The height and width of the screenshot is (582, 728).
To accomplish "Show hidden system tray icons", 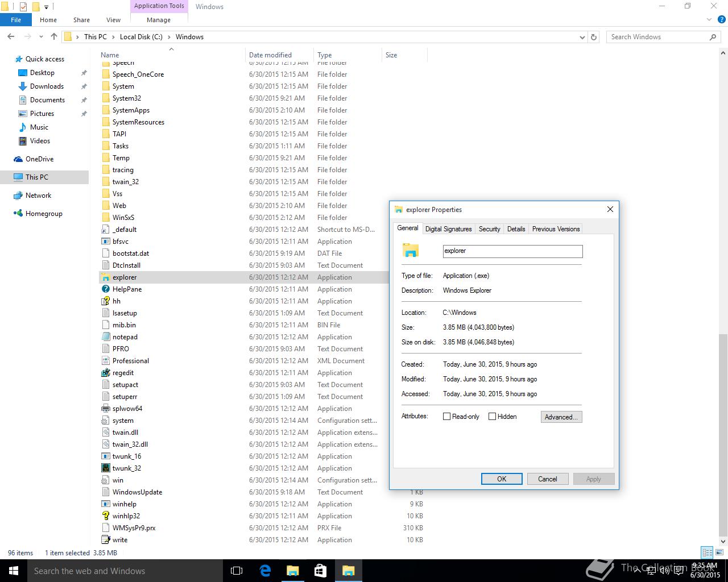I will coord(636,571).
